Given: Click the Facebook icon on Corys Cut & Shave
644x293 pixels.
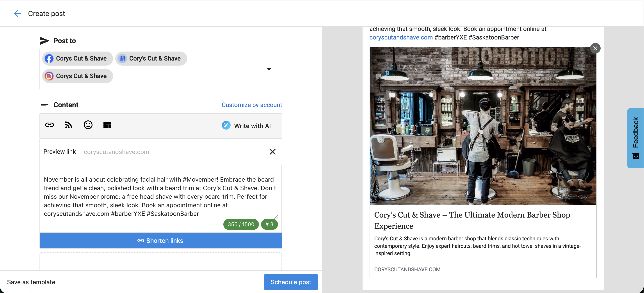Looking at the screenshot, I should point(49,58).
